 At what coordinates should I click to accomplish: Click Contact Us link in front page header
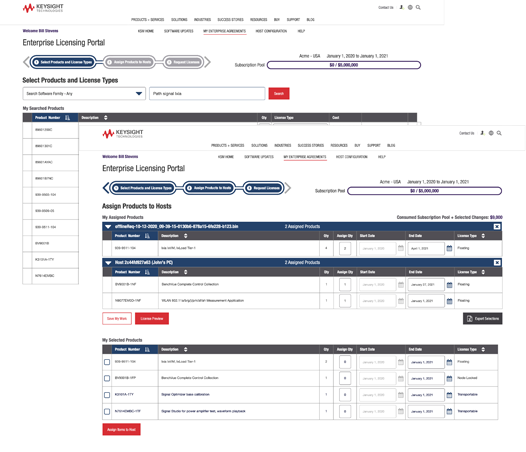coord(466,133)
